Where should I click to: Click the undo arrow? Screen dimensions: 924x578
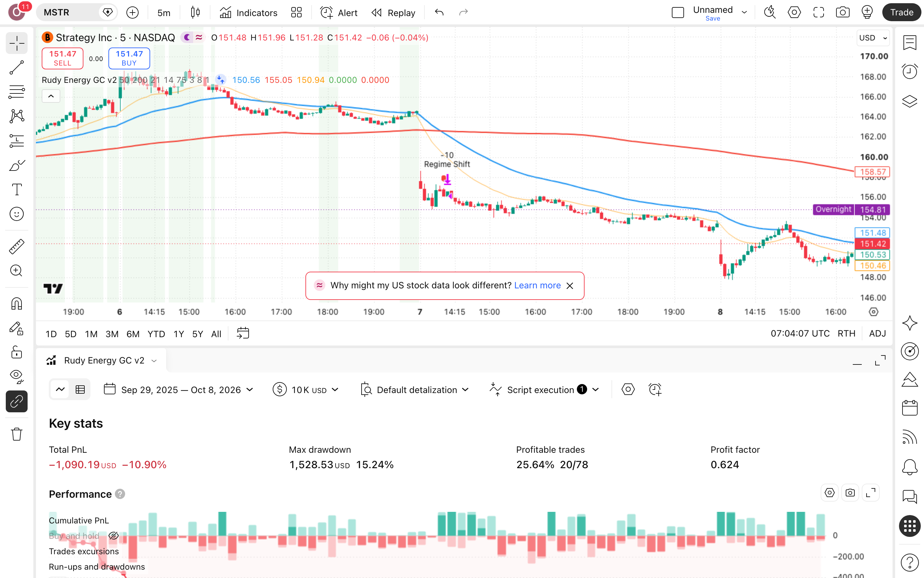pyautogui.click(x=439, y=13)
